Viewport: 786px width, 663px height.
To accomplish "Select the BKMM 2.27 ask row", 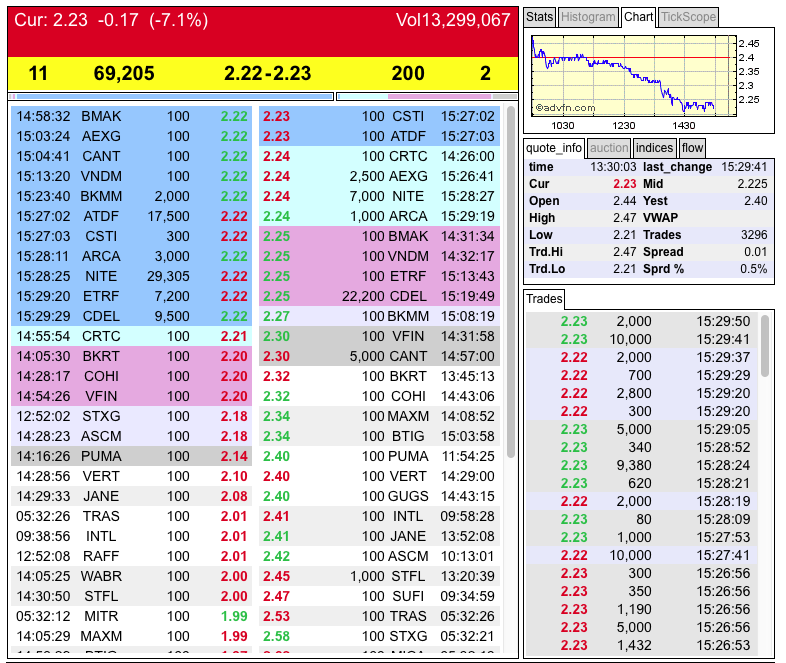I will pyautogui.click(x=379, y=316).
